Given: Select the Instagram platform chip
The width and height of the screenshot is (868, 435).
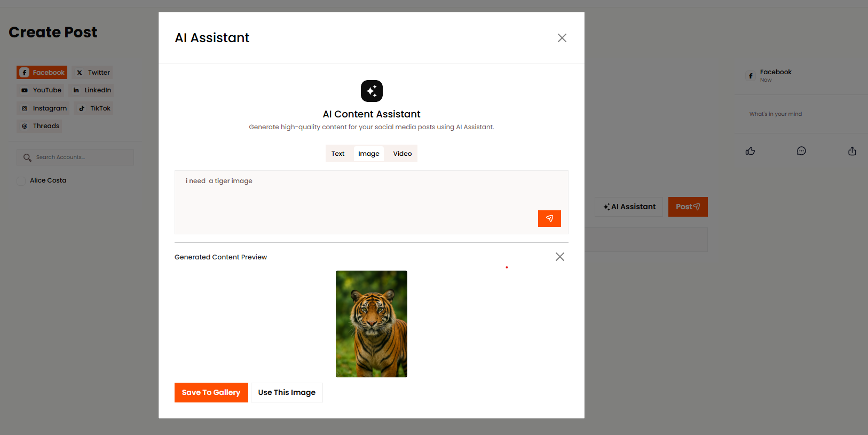Looking at the screenshot, I should tap(44, 108).
